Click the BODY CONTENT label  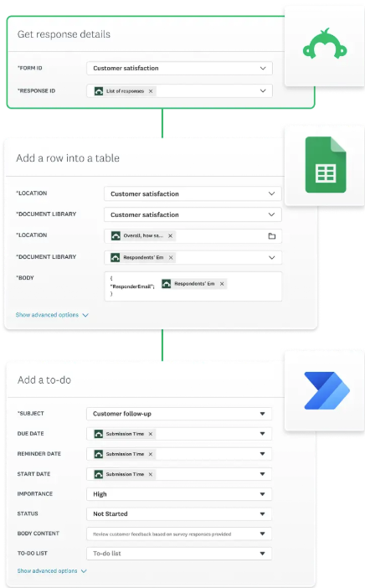click(x=39, y=534)
